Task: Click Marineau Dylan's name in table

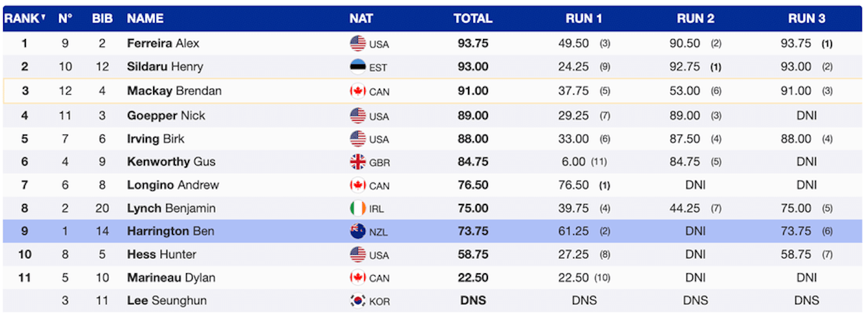Action: 171,278
